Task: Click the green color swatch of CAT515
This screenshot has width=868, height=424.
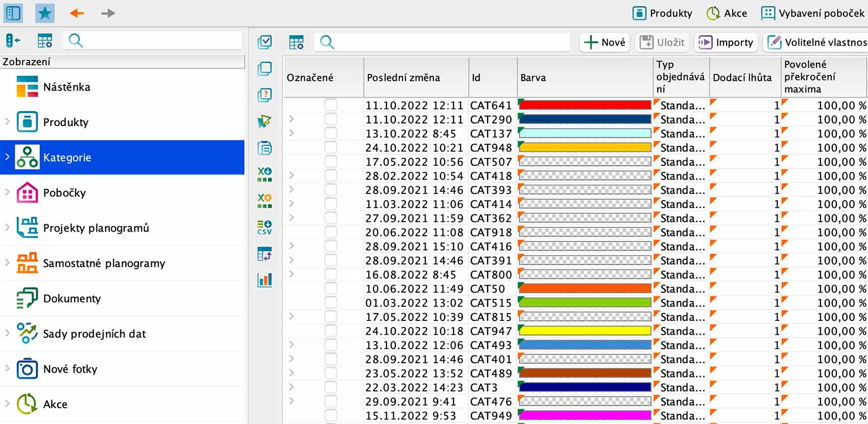Action: tap(585, 303)
